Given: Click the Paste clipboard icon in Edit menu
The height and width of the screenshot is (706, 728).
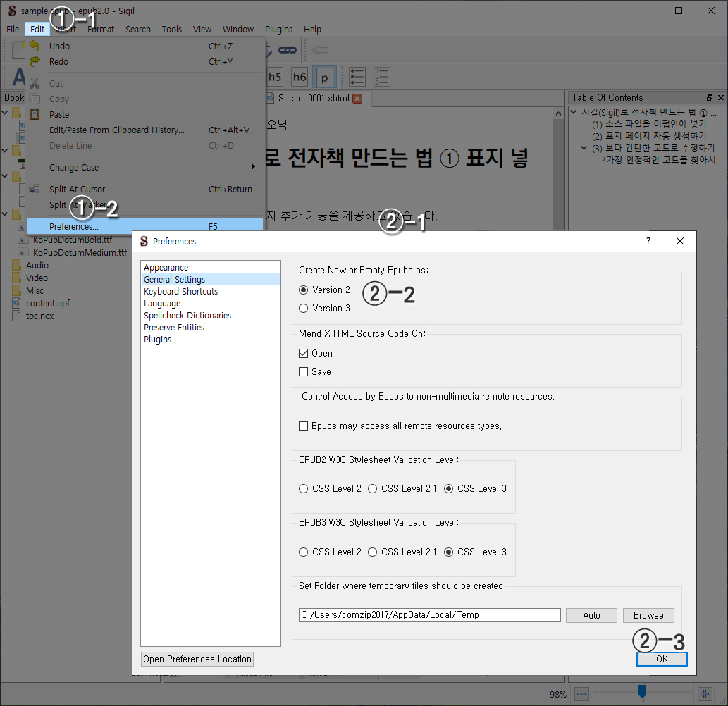Looking at the screenshot, I should click(x=35, y=114).
